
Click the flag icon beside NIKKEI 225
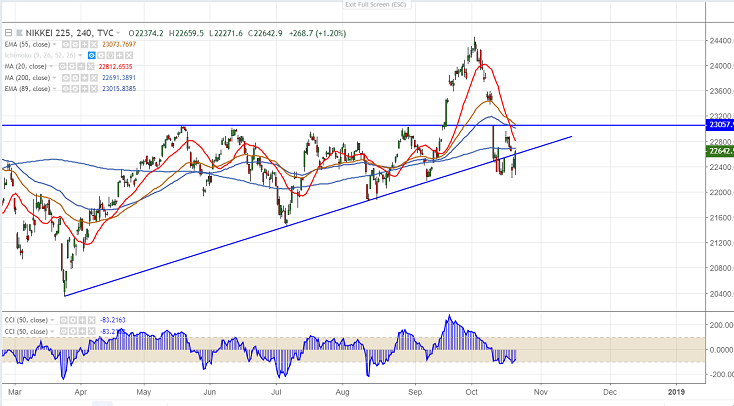19,33
